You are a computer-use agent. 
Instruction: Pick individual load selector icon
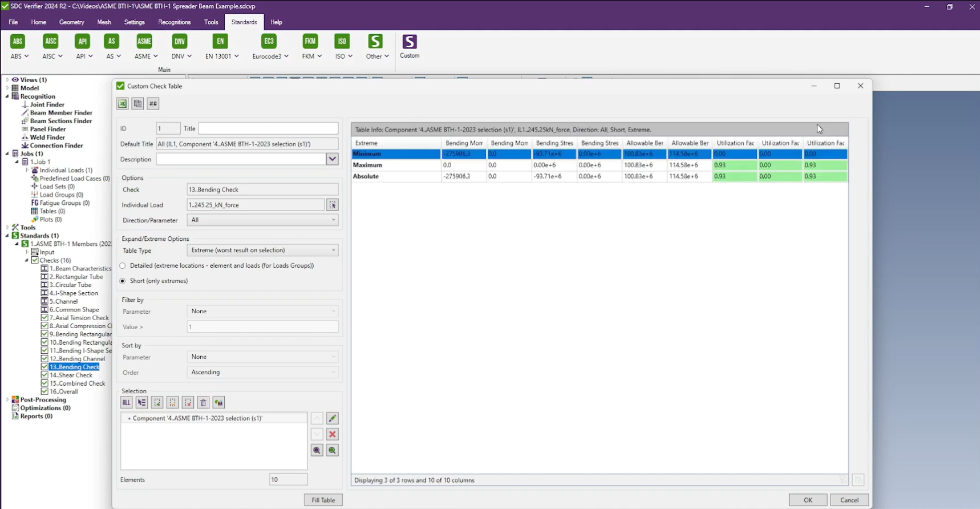[x=333, y=205]
